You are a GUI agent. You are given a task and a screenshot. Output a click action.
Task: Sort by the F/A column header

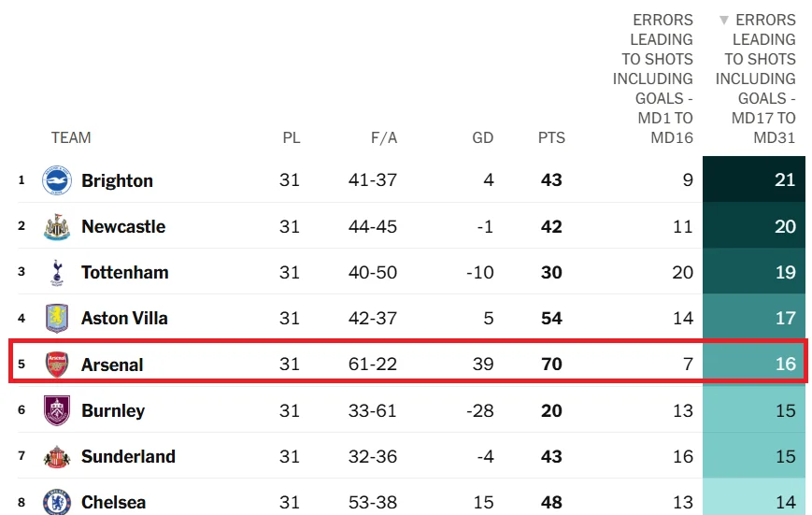383,138
